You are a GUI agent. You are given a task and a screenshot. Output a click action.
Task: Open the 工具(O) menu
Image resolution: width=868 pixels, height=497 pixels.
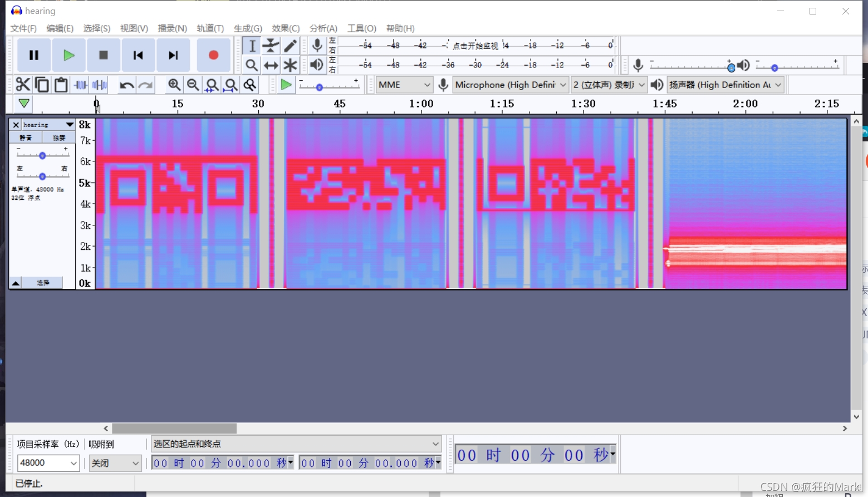[362, 28]
